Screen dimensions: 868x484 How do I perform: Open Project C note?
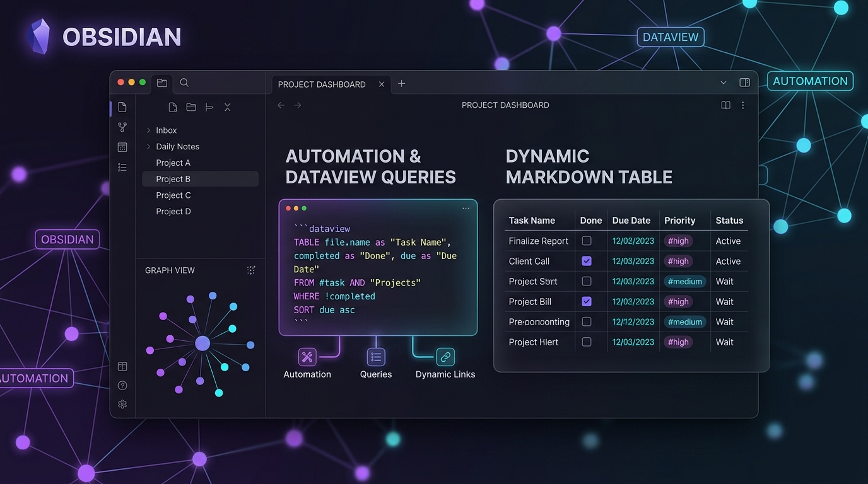tap(173, 195)
